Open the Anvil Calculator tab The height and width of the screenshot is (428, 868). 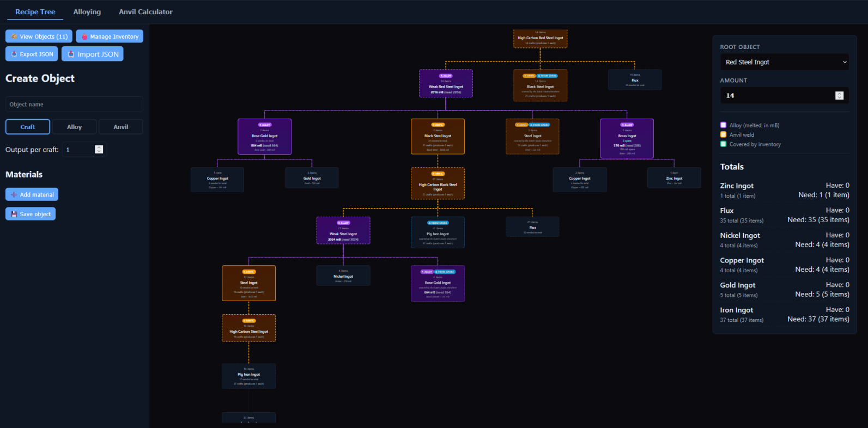(146, 11)
